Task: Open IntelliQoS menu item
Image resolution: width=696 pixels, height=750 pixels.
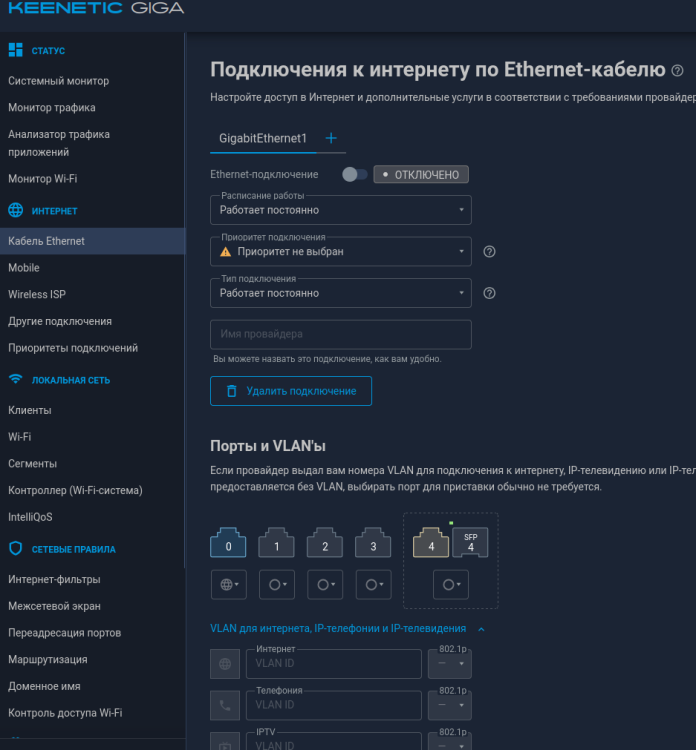Action: click(30, 518)
